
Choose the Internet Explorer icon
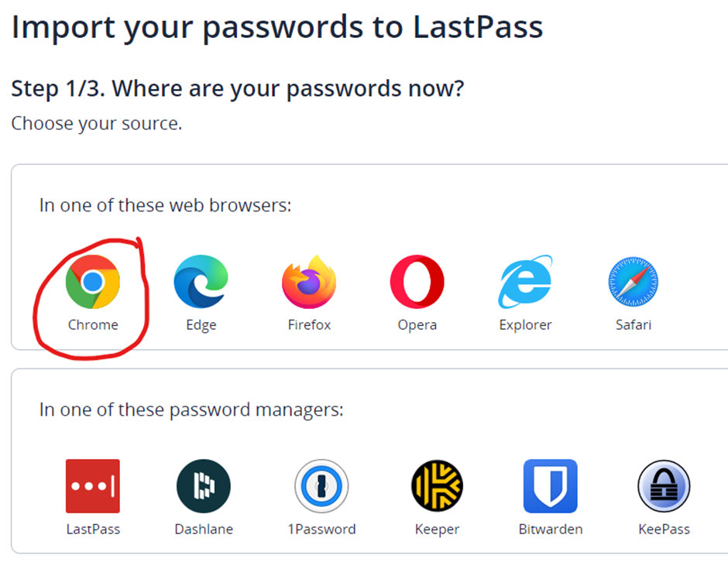tap(525, 282)
